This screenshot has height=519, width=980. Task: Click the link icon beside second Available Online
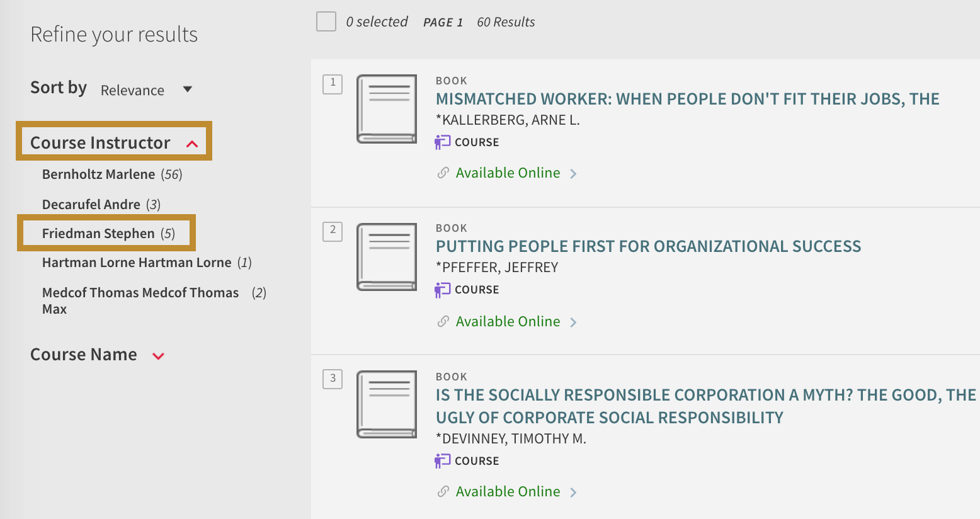[x=443, y=321]
